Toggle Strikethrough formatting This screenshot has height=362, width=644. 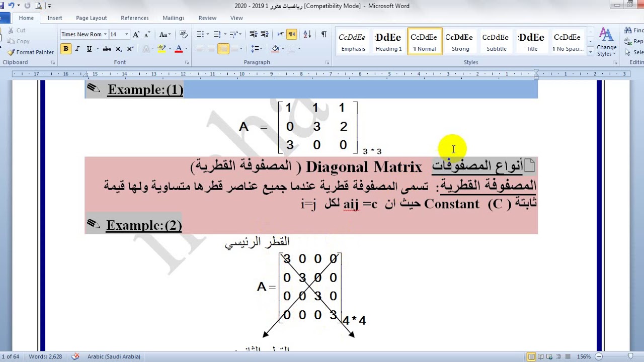(x=107, y=49)
